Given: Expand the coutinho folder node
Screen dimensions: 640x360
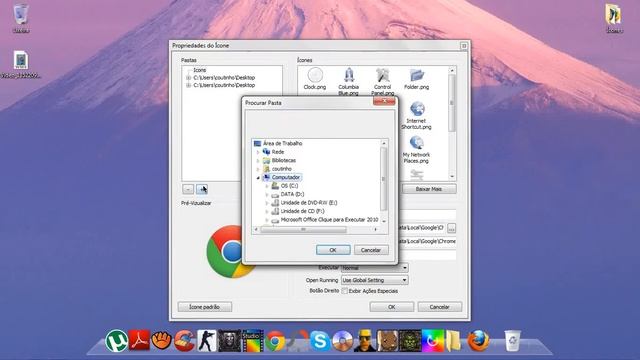Looking at the screenshot, I should [258, 169].
